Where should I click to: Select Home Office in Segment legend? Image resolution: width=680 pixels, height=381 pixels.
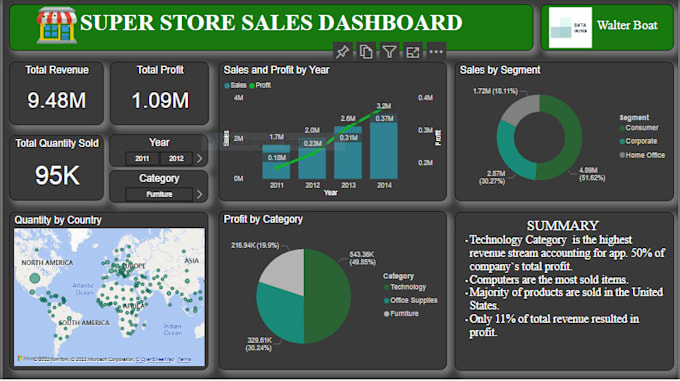click(x=642, y=155)
